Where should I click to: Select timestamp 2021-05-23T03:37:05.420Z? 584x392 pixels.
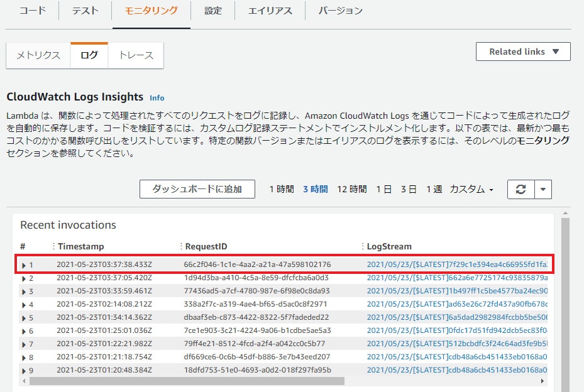(104, 278)
